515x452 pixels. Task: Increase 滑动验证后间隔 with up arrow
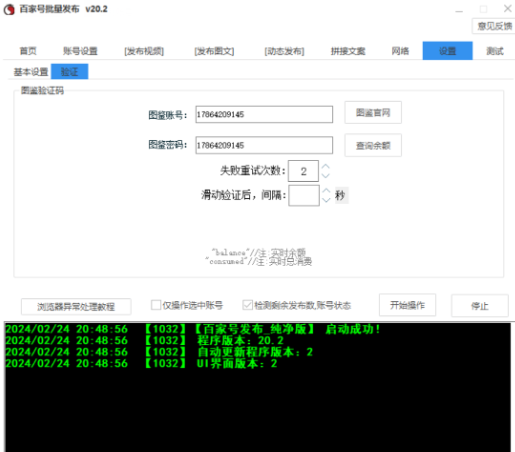point(326,190)
